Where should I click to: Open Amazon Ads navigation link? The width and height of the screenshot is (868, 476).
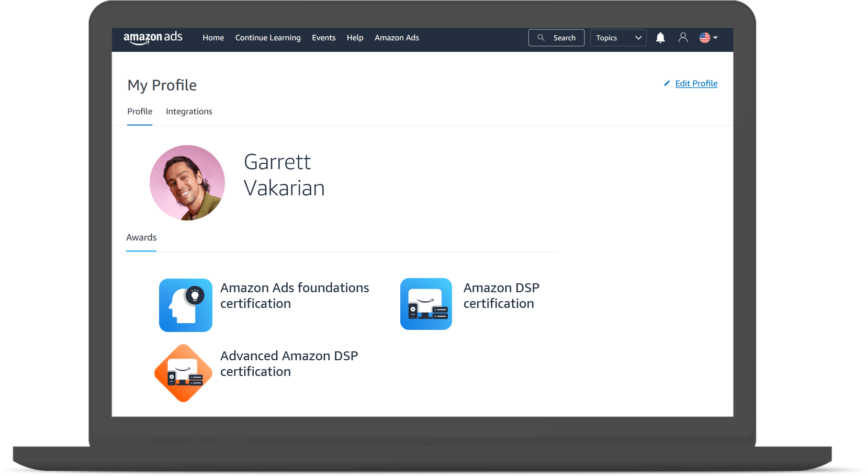coord(397,38)
